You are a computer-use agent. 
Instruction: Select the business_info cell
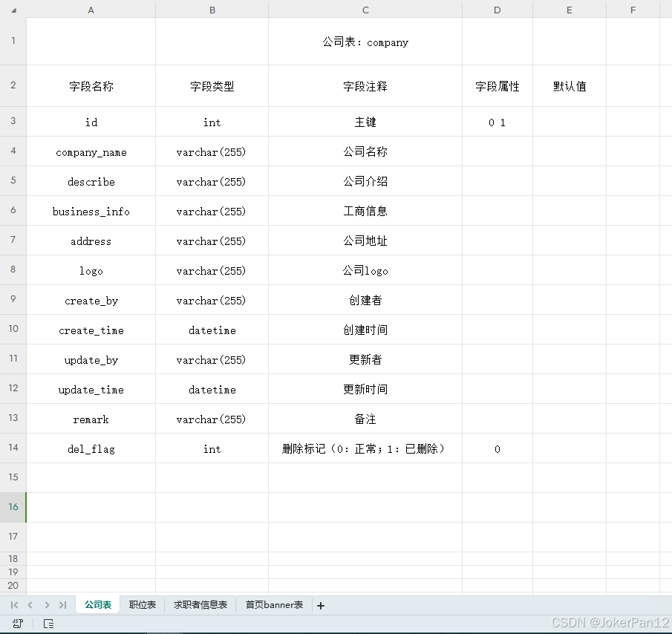(91, 211)
